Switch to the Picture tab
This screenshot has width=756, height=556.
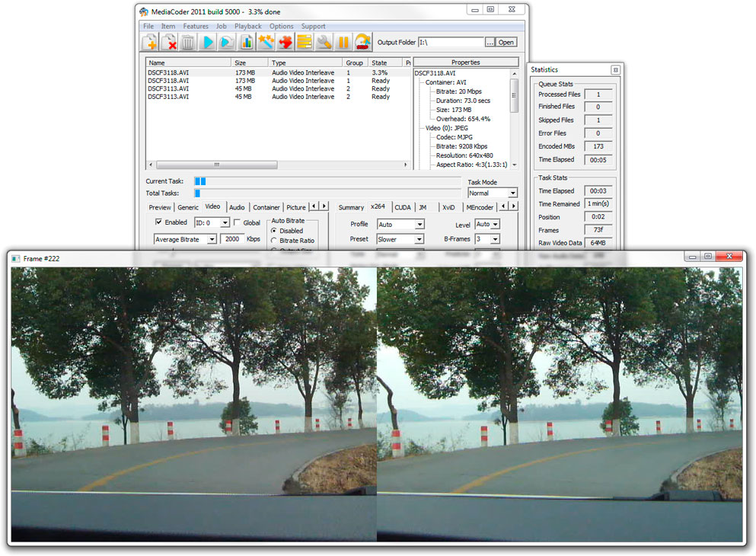[296, 207]
